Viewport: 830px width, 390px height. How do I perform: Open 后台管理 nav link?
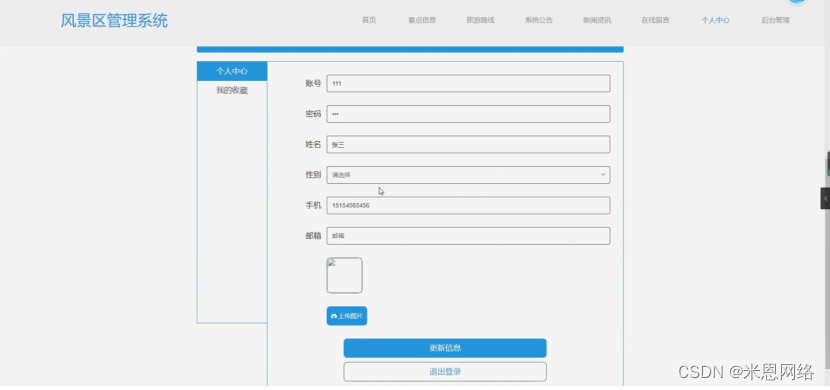(775, 21)
